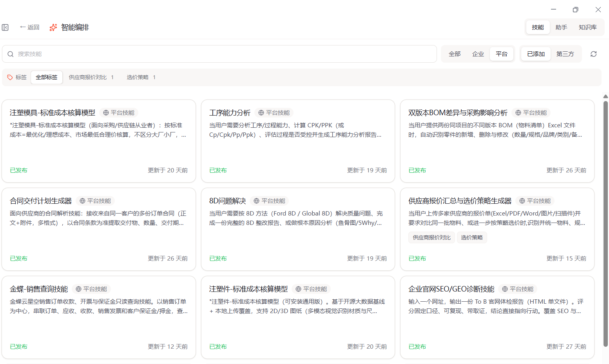This screenshot has width=609, height=364.
Task: Select the 企业 scope filter
Action: pyautogui.click(x=478, y=54)
